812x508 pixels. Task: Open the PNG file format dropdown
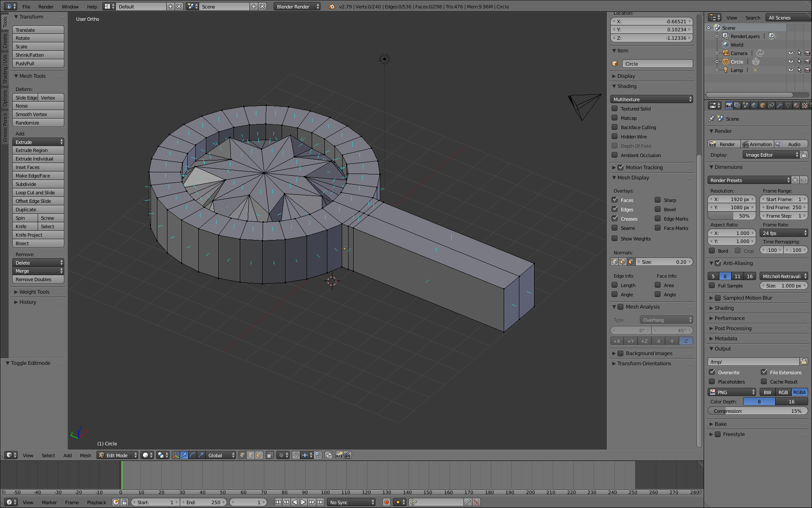click(x=732, y=392)
